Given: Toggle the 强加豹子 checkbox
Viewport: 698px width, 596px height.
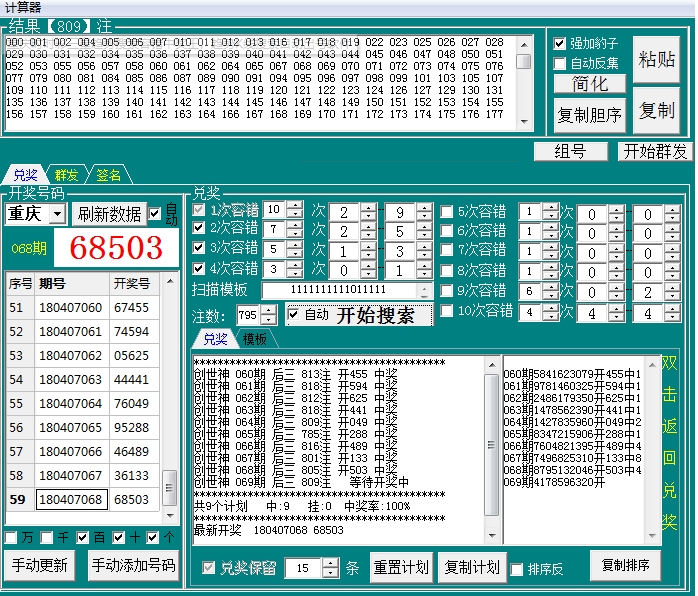Looking at the screenshot, I should pos(561,44).
